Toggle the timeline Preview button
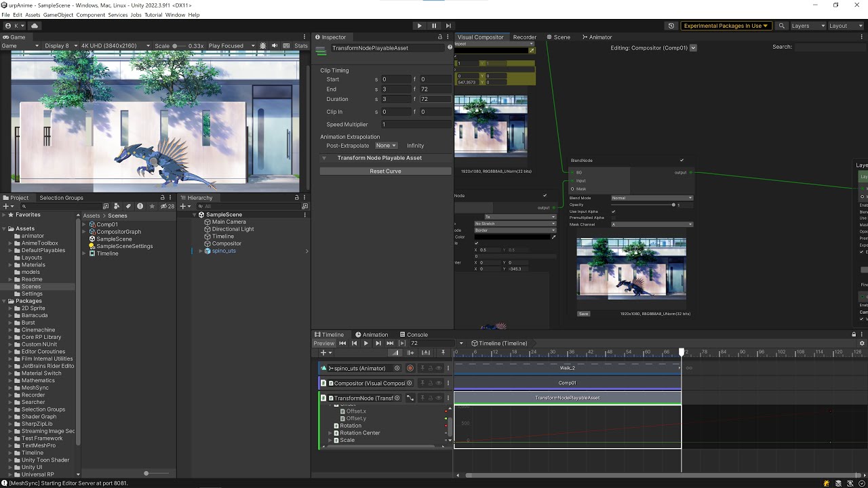Screen dimensions: 868x488 pos(323,344)
